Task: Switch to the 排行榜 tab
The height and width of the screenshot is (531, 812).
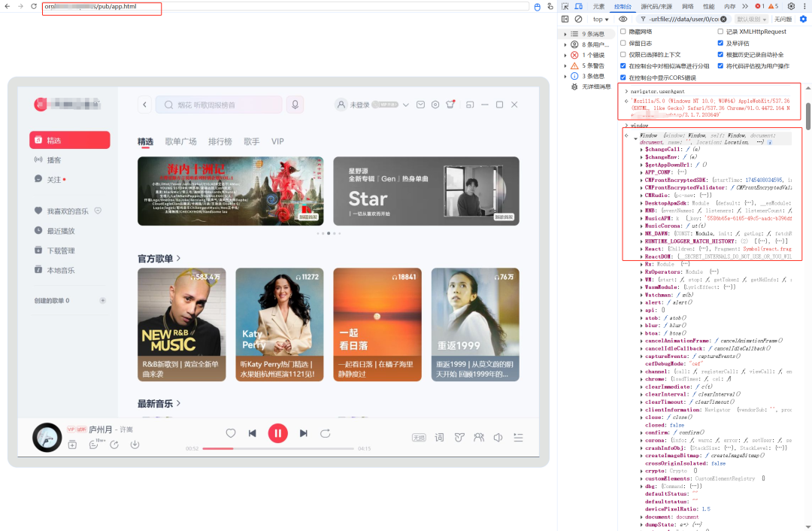Action: pyautogui.click(x=220, y=141)
